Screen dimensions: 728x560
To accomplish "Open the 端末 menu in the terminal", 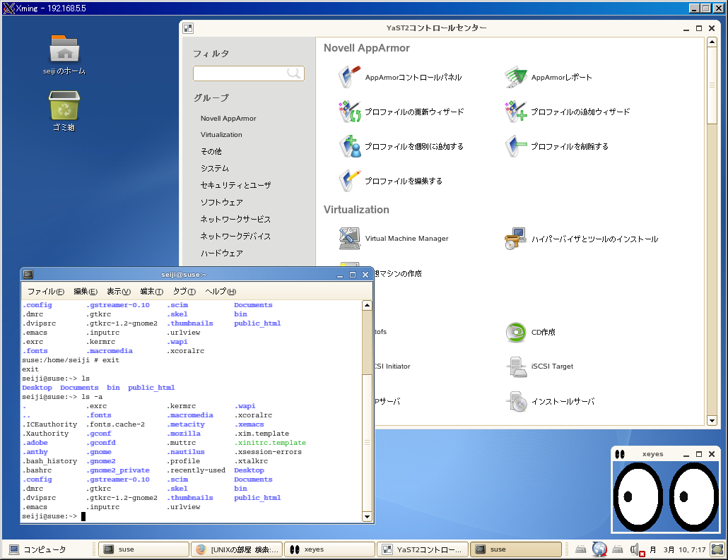I will (x=151, y=292).
